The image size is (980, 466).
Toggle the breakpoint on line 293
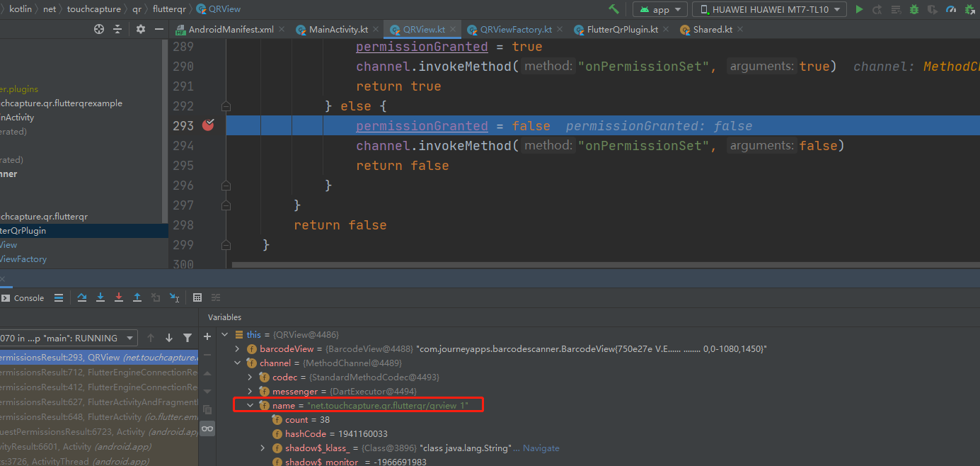click(x=207, y=125)
